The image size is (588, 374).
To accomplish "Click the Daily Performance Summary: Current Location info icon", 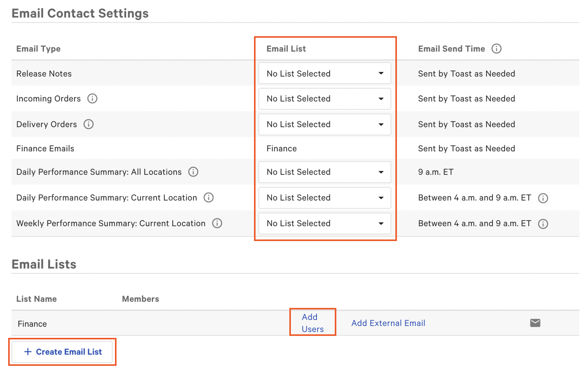I will tap(209, 197).
